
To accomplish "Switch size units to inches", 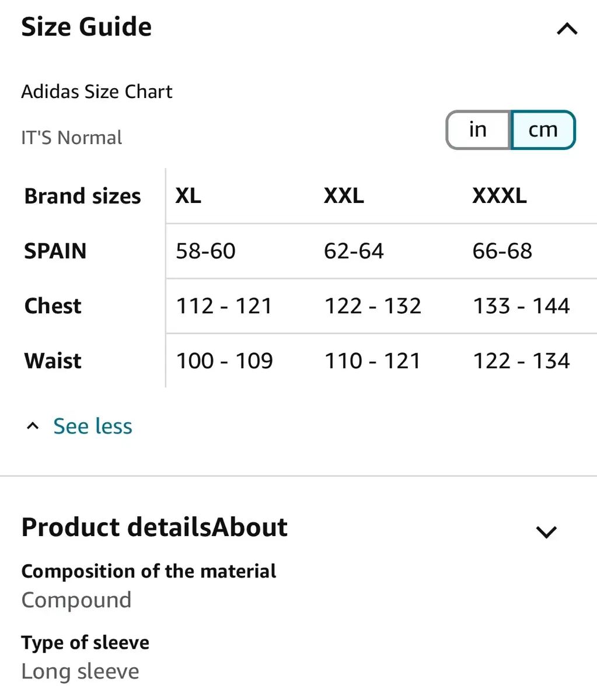I will tap(478, 129).
